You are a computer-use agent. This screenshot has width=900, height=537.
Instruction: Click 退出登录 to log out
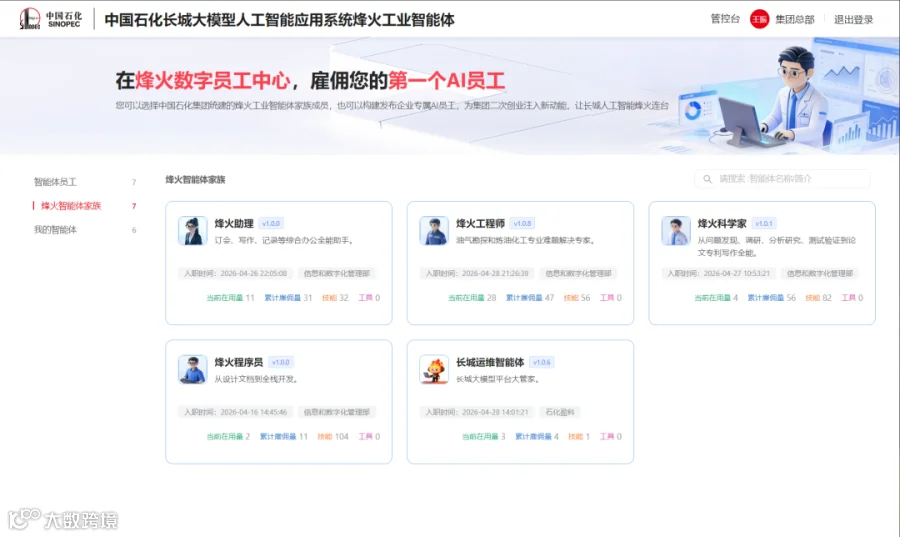click(x=853, y=20)
